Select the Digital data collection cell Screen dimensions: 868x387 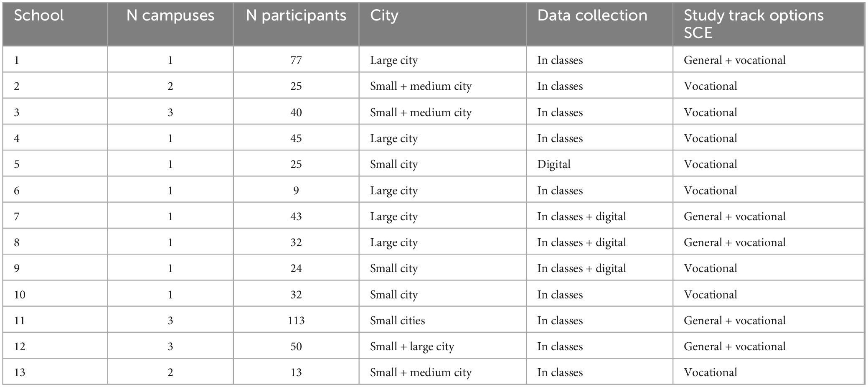pyautogui.click(x=600, y=164)
